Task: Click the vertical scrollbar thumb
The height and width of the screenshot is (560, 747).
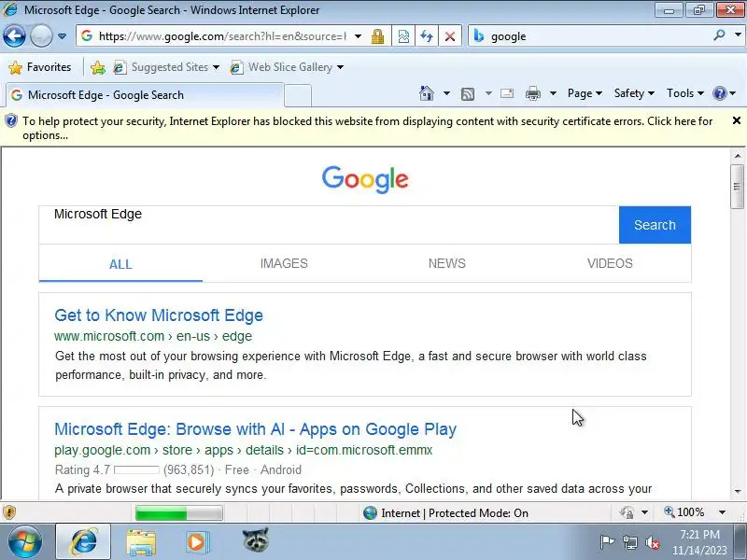Action: click(737, 186)
